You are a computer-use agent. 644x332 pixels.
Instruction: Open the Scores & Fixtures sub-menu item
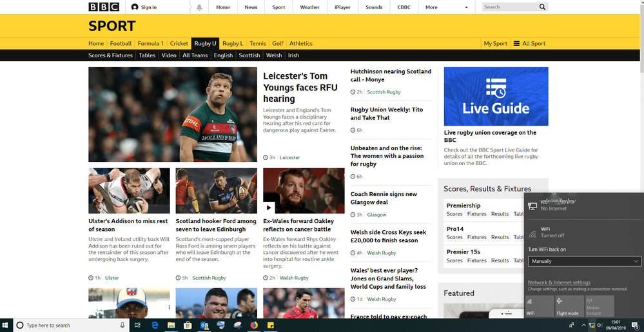click(110, 55)
